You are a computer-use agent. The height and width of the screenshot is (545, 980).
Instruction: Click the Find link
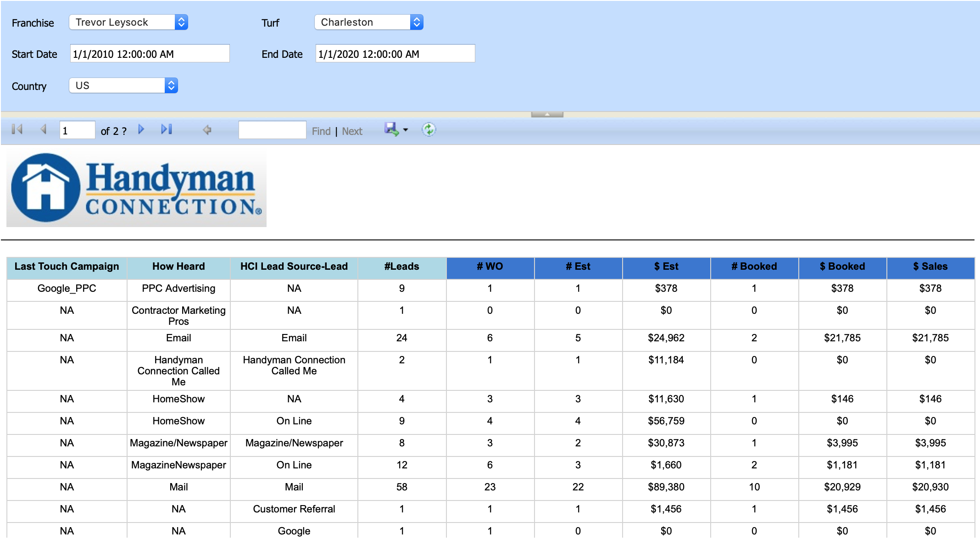click(x=321, y=131)
